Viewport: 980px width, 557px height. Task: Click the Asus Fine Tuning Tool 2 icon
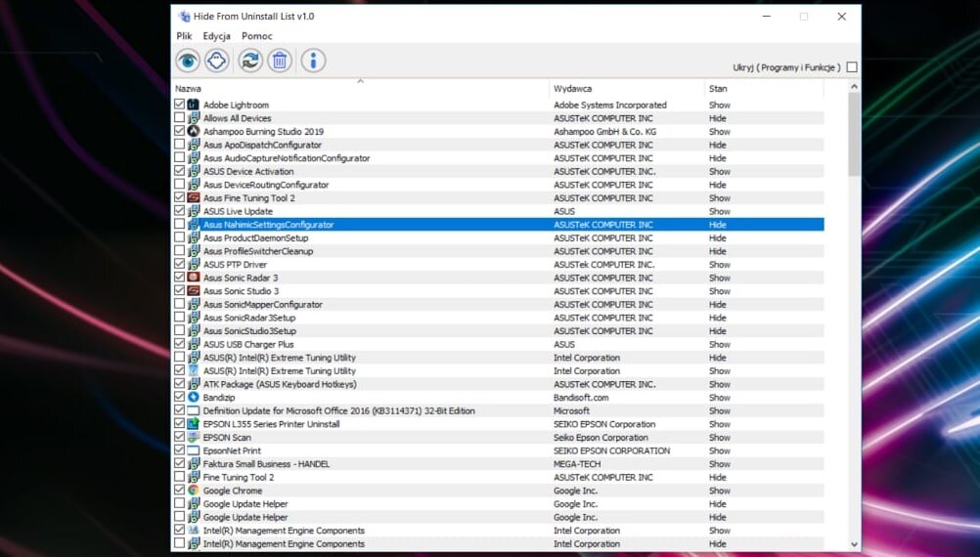pyautogui.click(x=193, y=197)
